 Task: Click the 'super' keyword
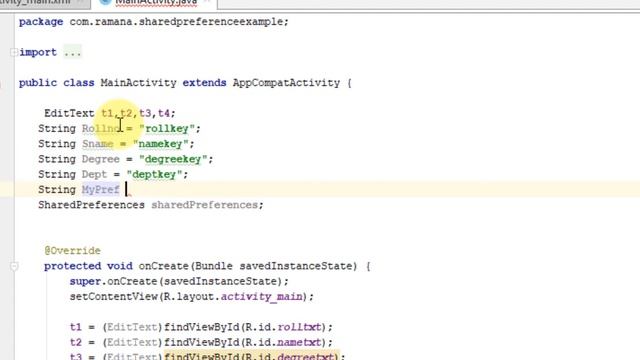[85, 281]
